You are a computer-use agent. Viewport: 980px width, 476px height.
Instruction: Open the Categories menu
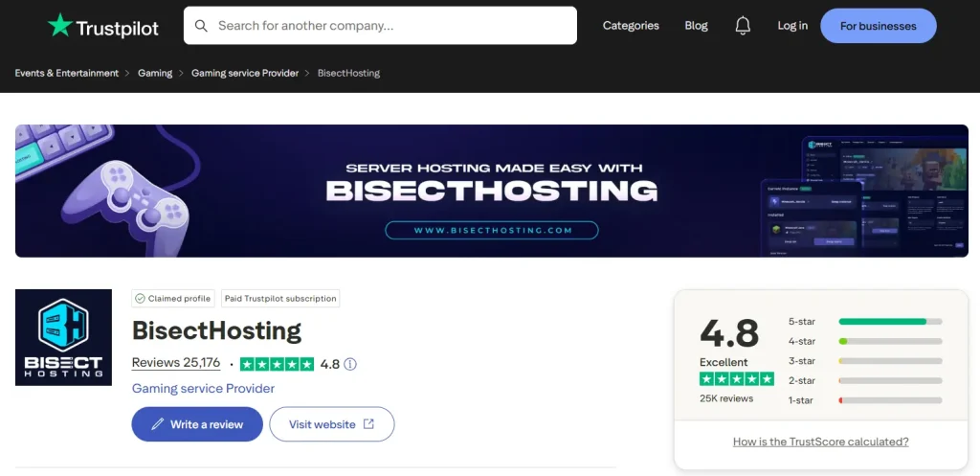631,26
